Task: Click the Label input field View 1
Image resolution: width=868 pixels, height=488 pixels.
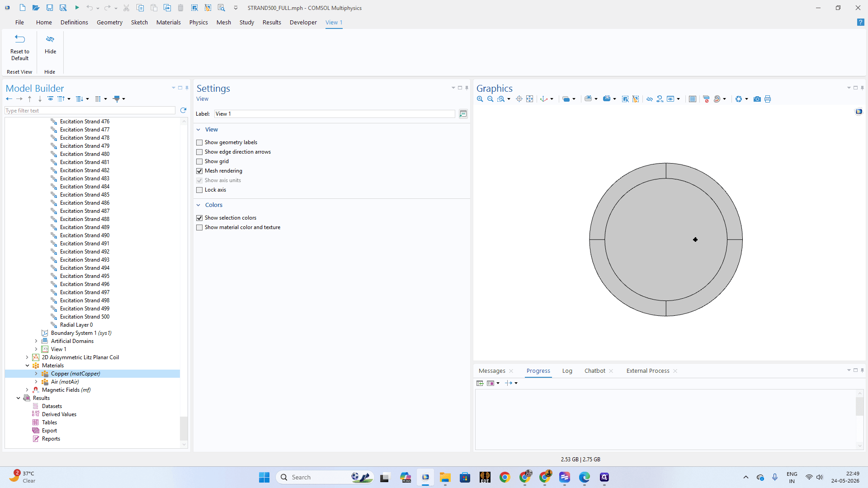Action: 335,114
